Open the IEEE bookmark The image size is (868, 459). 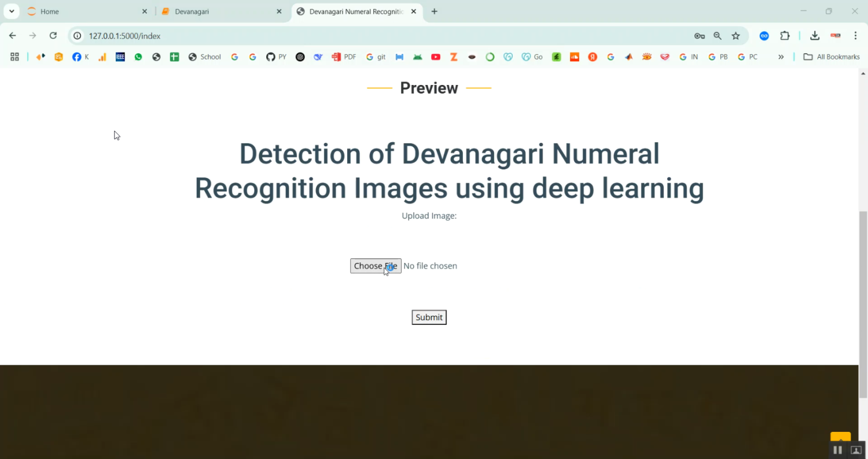pos(120,57)
